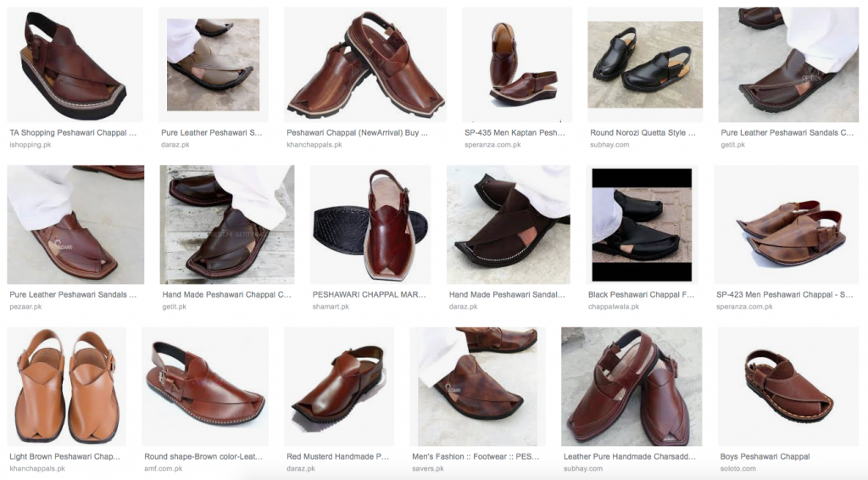Open the Leather Pure Handmade Charsadda image
The image size is (868, 480).
[x=632, y=387]
